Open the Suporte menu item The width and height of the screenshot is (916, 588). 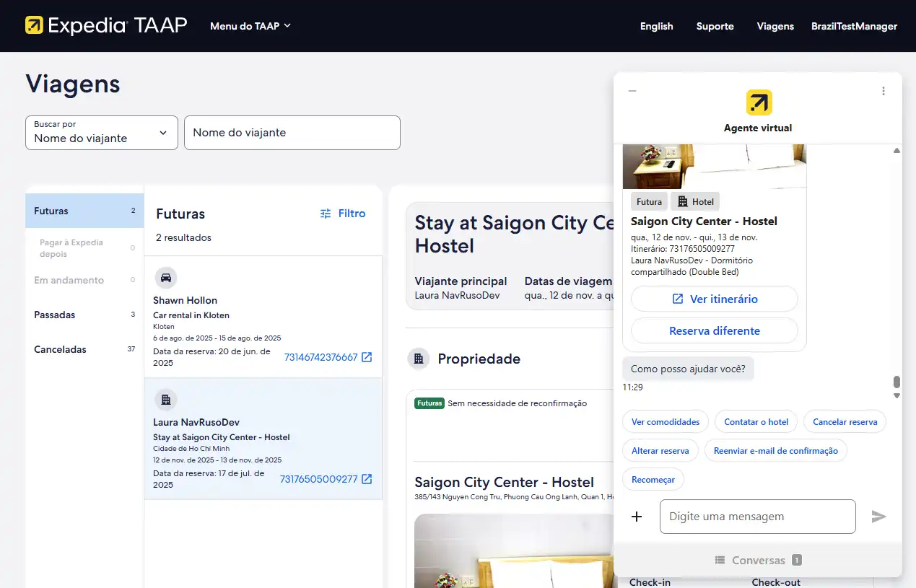click(715, 26)
